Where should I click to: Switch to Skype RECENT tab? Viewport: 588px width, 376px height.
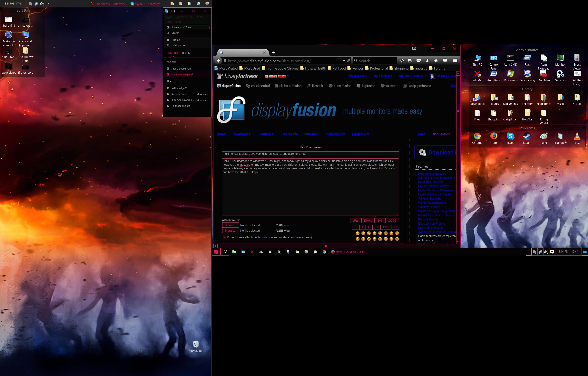point(187,53)
